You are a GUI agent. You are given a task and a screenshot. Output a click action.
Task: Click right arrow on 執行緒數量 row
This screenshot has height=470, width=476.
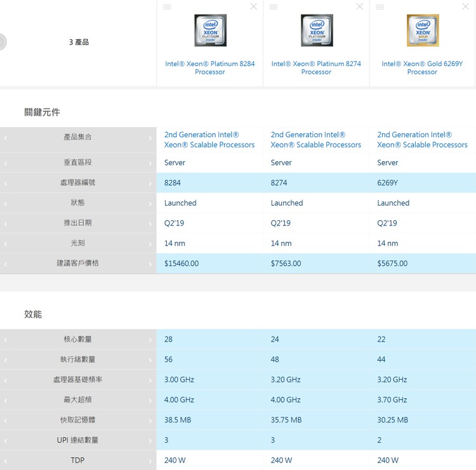150,360
